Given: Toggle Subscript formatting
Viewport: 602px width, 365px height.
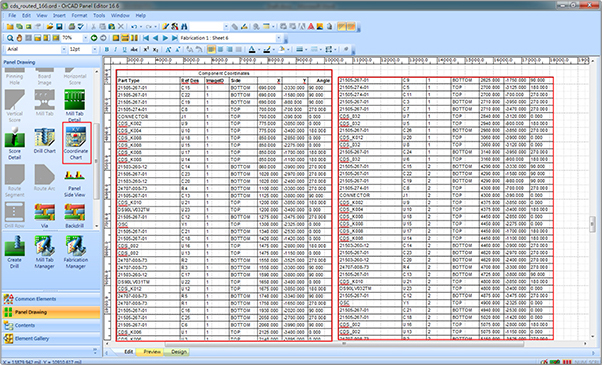Looking at the screenshot, I should tap(155, 50).
